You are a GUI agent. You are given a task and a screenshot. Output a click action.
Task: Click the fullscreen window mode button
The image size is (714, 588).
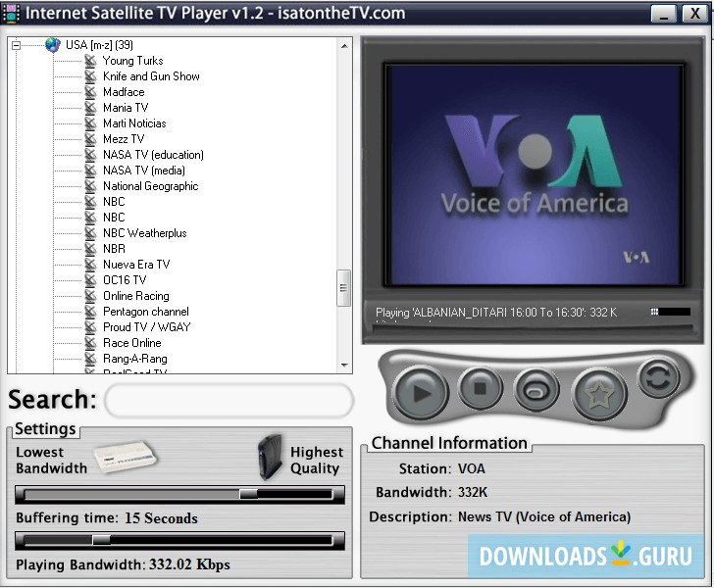click(536, 390)
